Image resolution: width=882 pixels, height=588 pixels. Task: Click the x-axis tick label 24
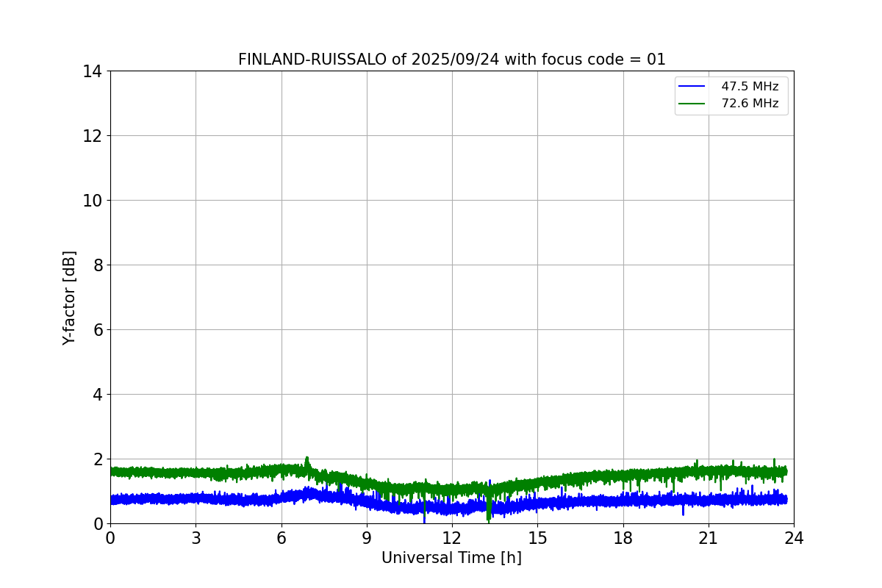coord(794,538)
